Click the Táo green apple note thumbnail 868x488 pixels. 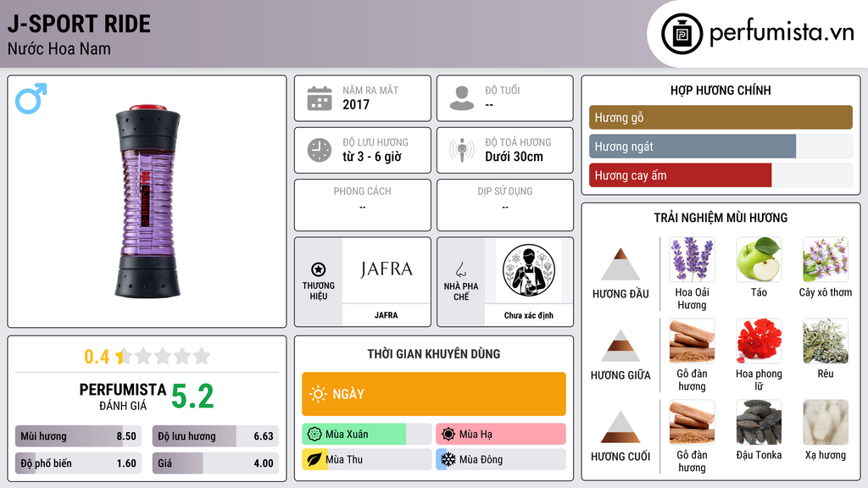click(x=759, y=259)
